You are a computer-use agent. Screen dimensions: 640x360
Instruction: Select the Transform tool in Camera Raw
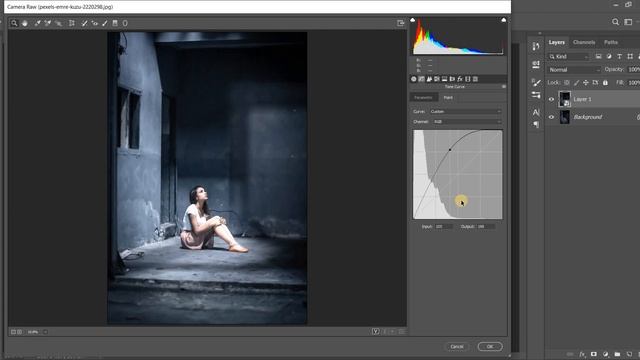(72, 23)
